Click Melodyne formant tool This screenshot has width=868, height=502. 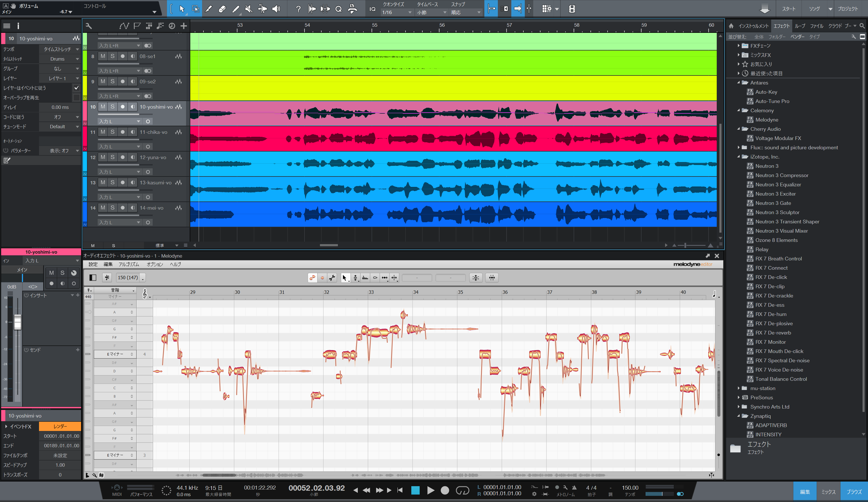(365, 278)
